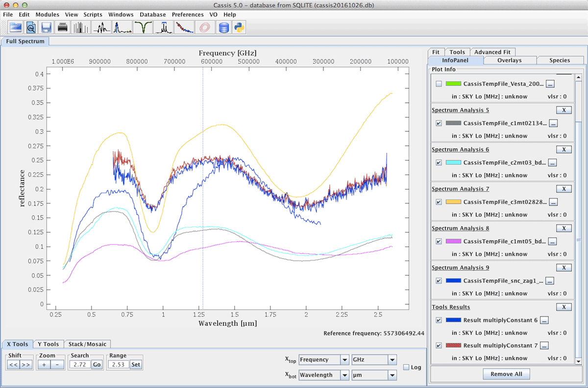The image size is (588, 388).
Task: Click the Go search button
Action: (97, 364)
